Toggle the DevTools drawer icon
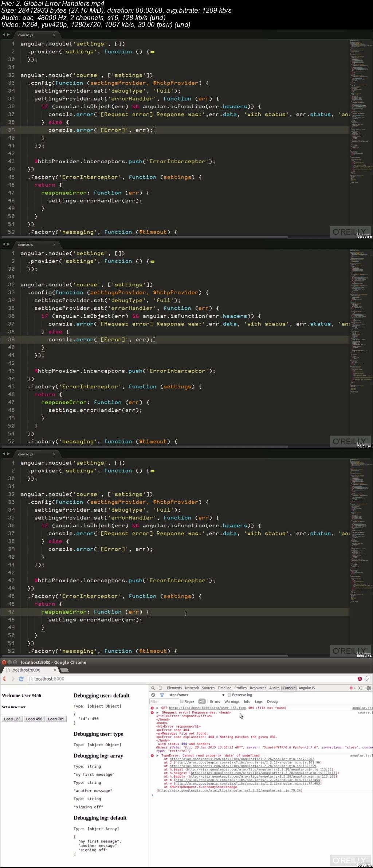Image resolution: width=373 pixels, height=868 pixels. pos(360,688)
